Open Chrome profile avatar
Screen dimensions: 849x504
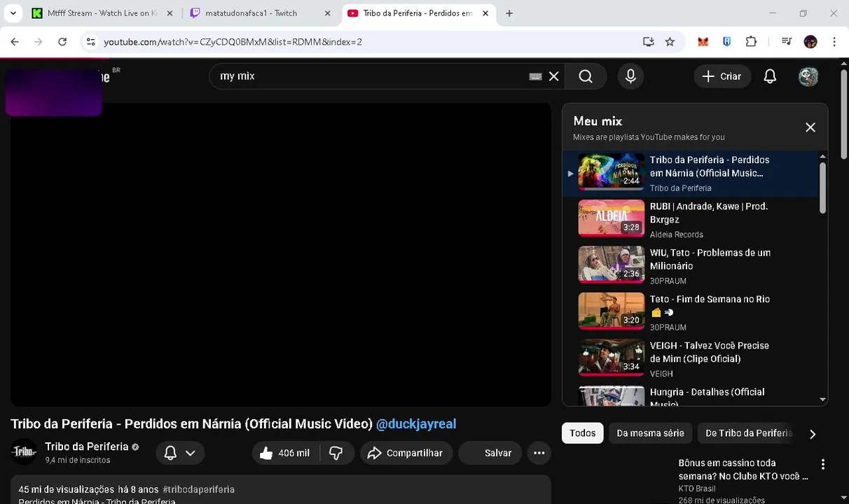click(x=810, y=42)
